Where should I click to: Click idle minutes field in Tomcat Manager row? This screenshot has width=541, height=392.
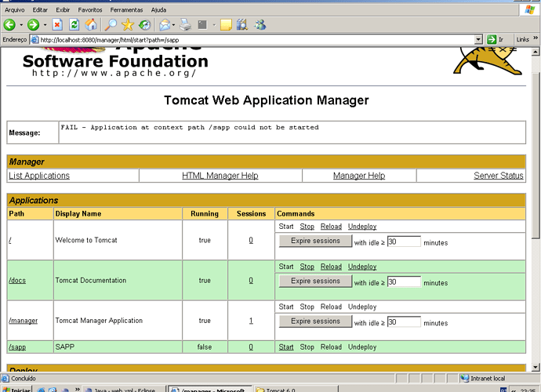[x=404, y=322]
